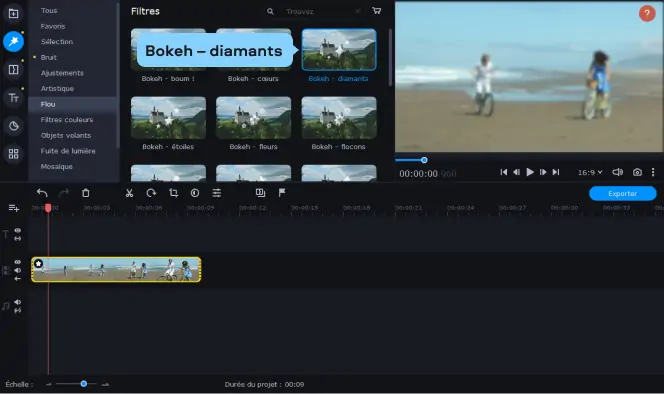Open the 16:9 aspect ratio dropdown
664x394 pixels.
[x=590, y=172]
